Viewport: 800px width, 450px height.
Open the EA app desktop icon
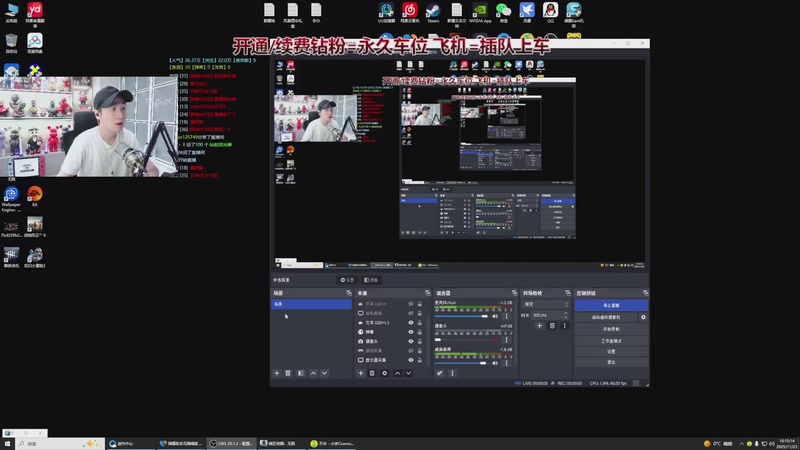[35, 196]
